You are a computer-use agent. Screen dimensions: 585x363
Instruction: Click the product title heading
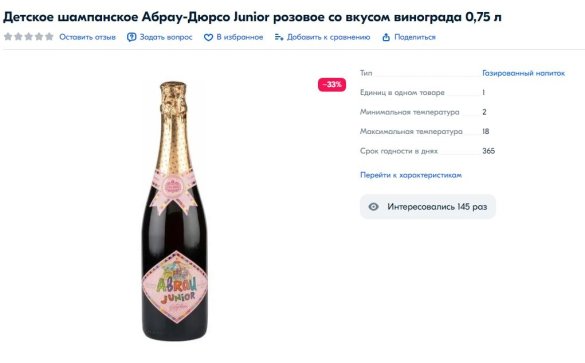(x=252, y=17)
